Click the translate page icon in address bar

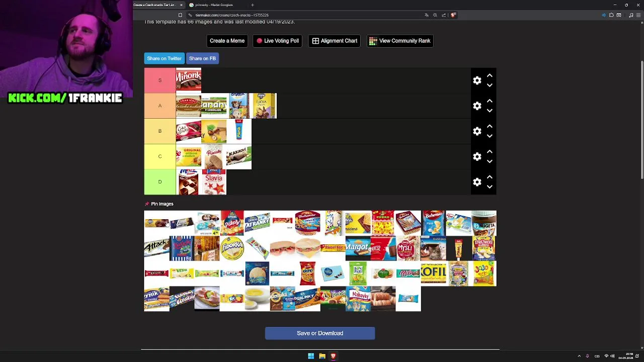[x=427, y=15]
